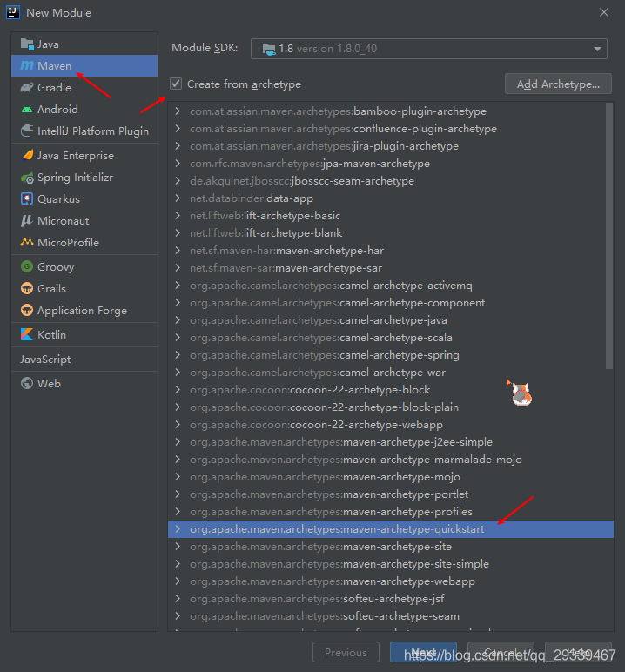Select lift-archetype-blank row
The height and width of the screenshot is (672, 625).
click(391, 233)
